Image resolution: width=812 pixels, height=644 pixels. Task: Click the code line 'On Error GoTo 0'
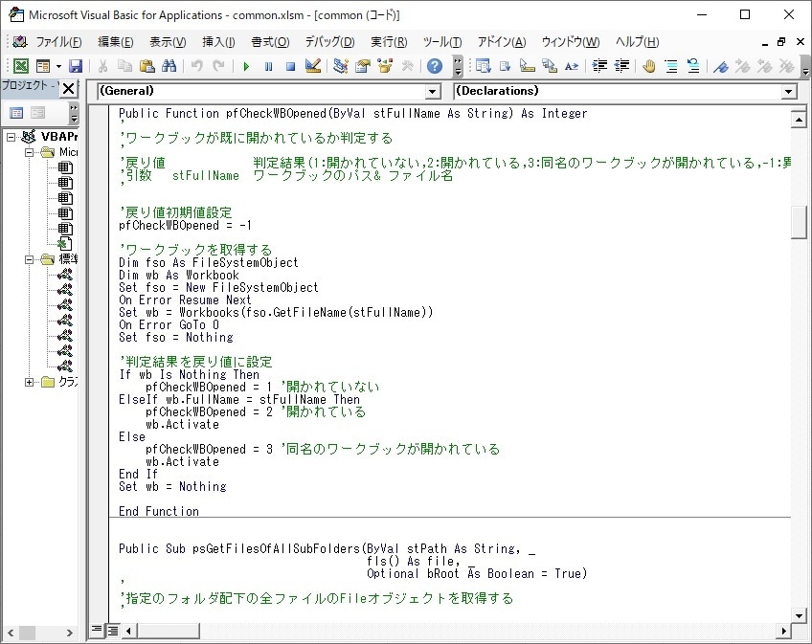169,325
